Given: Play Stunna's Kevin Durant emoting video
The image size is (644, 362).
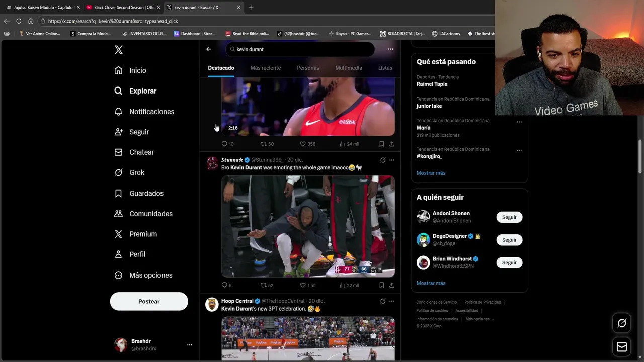Looking at the screenshot, I should 308,226.
